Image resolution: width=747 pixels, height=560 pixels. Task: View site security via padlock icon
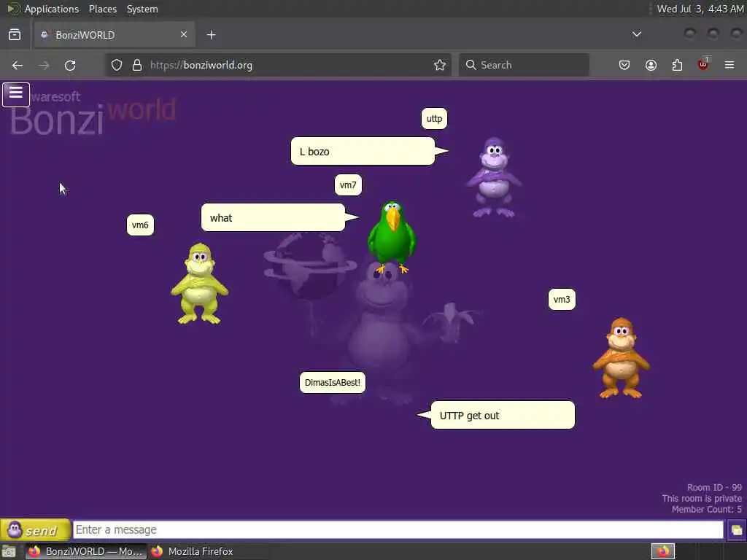tap(137, 65)
